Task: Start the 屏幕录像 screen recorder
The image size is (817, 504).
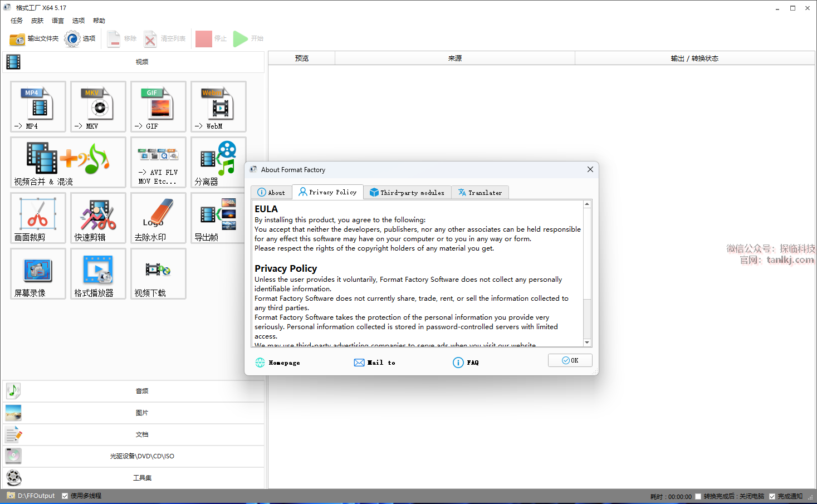Action: [x=38, y=273]
